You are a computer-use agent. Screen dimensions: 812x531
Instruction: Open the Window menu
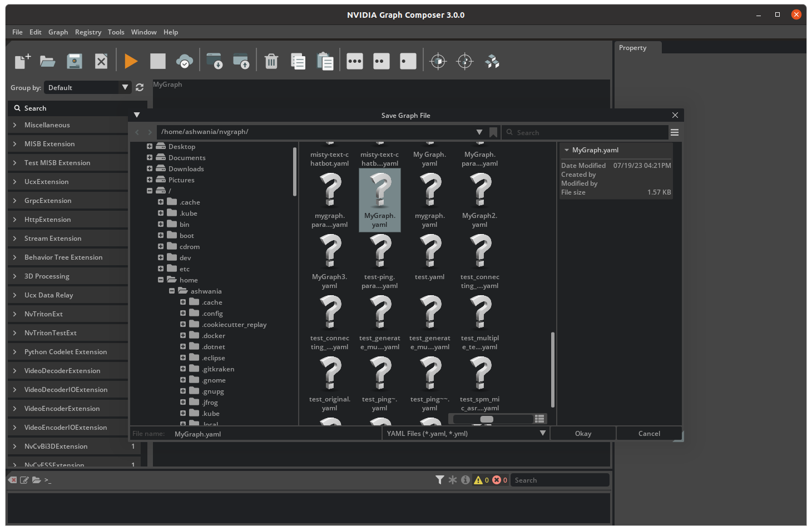(143, 32)
